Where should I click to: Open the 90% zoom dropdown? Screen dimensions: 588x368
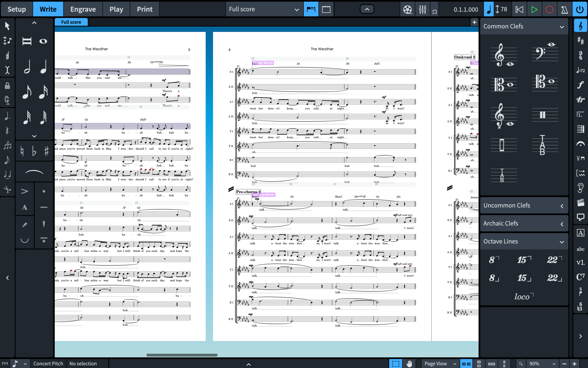(542, 364)
